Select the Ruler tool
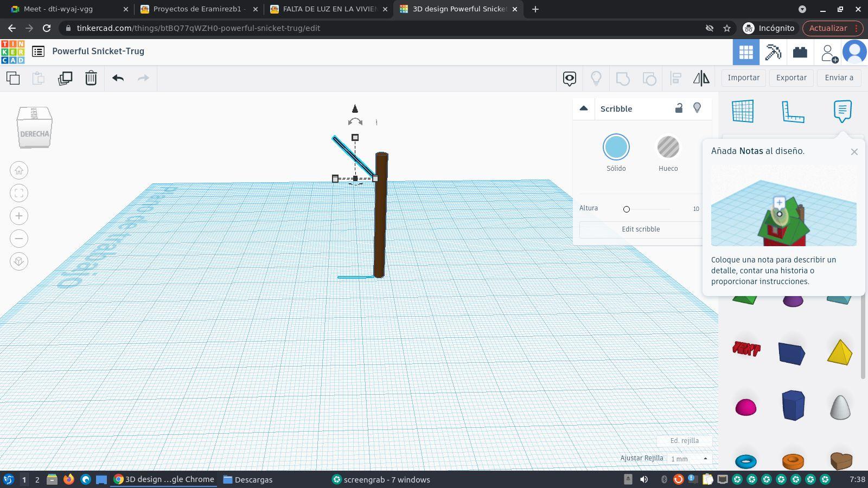Screen dimensions: 868x488 pyautogui.click(x=793, y=111)
